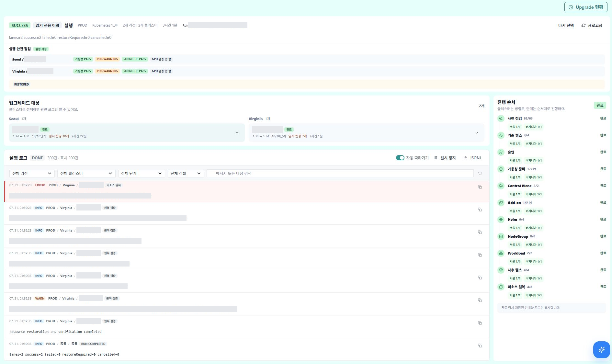
Task: Pause logs with 일시 정지
Action: (x=445, y=158)
